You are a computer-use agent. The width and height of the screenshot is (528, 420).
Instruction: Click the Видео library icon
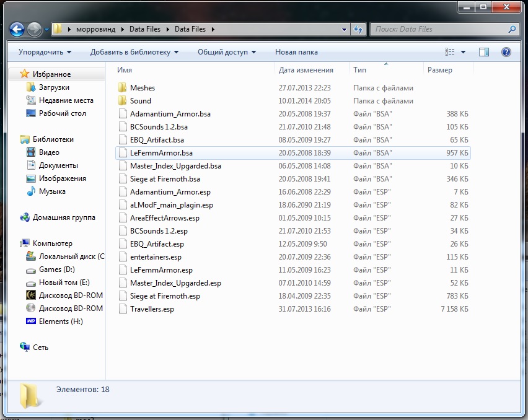[x=30, y=152]
